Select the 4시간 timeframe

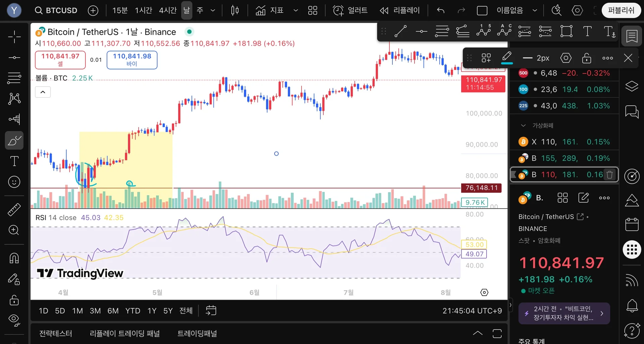(x=168, y=10)
